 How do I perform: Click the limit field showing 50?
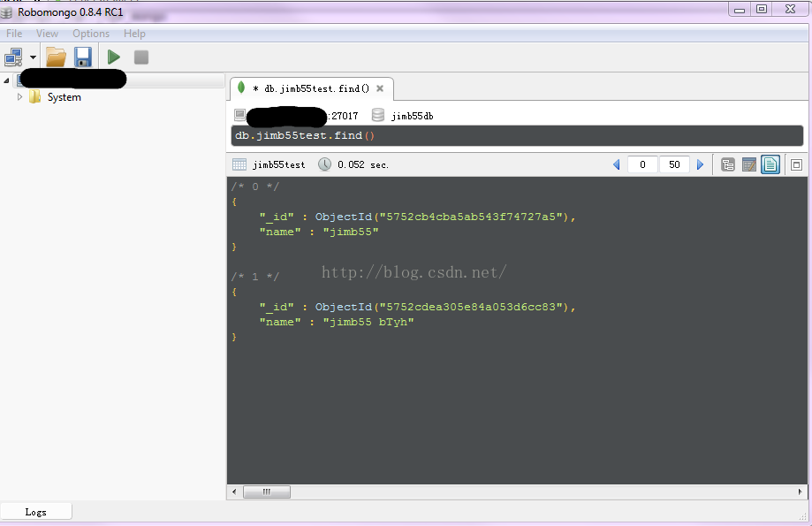pyautogui.click(x=674, y=164)
